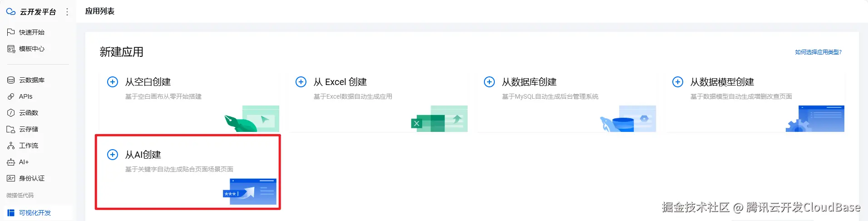Open the APIs sidebar item
This screenshot has height=221, width=868.
25,96
